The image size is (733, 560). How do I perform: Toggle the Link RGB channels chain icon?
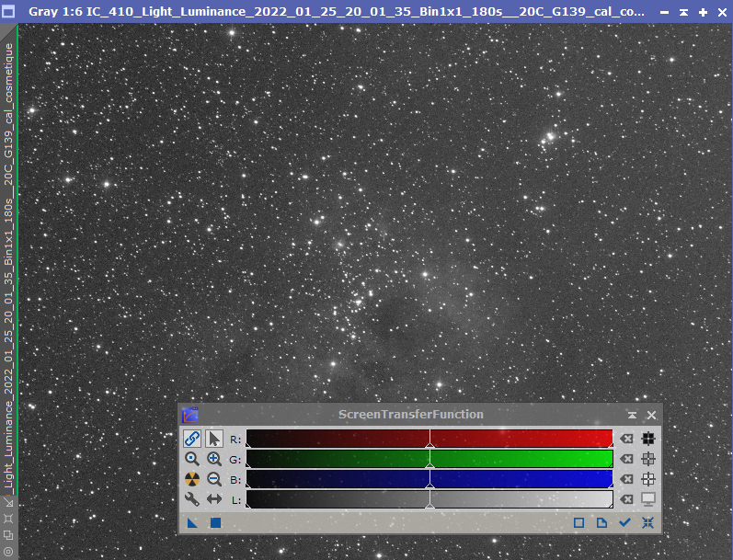pos(191,439)
